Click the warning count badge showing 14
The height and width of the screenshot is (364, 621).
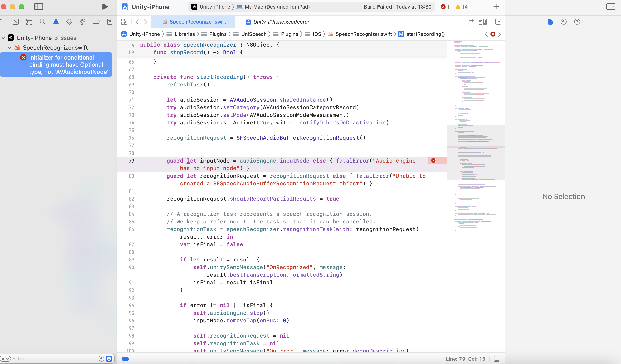pyautogui.click(x=462, y=7)
